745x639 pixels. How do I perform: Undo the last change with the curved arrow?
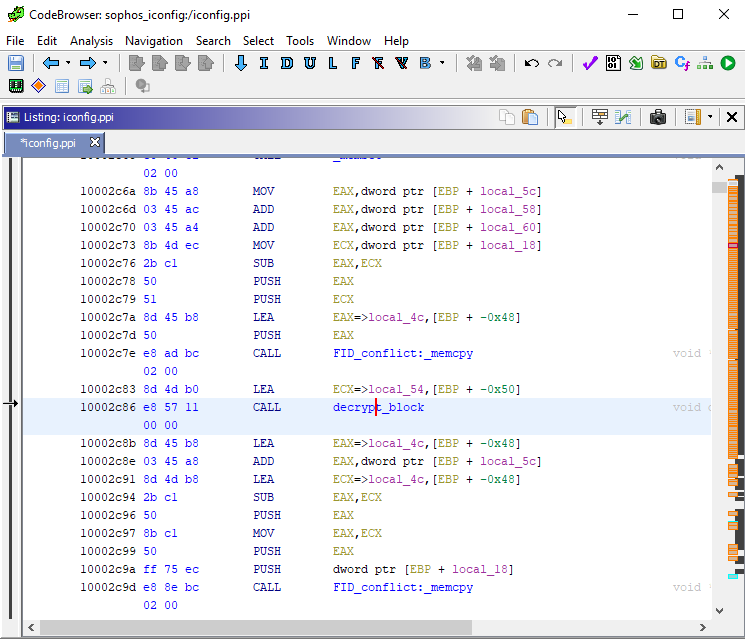532,63
